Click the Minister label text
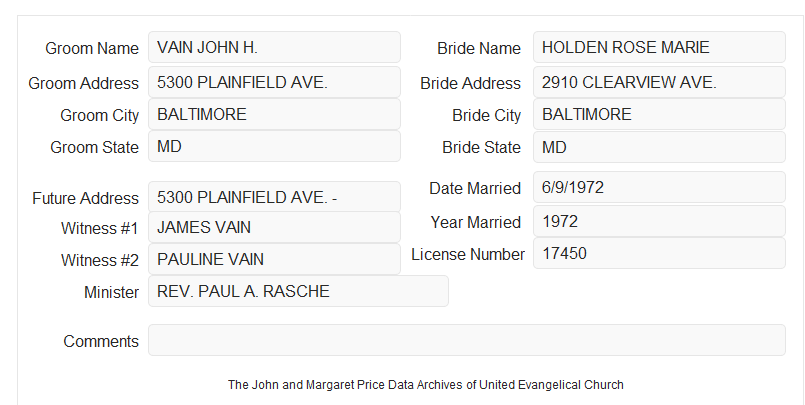Viewport: 805px width, 405px height. tap(111, 293)
